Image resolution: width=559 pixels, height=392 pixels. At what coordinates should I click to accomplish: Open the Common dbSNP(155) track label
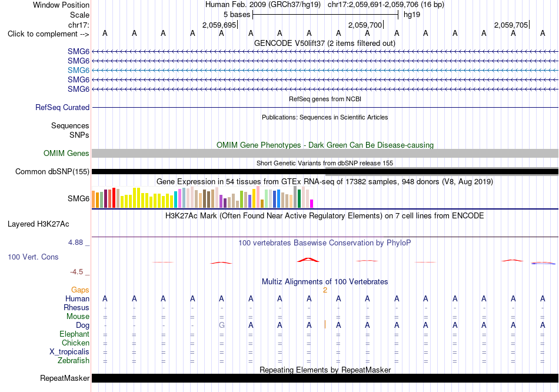tap(52, 171)
